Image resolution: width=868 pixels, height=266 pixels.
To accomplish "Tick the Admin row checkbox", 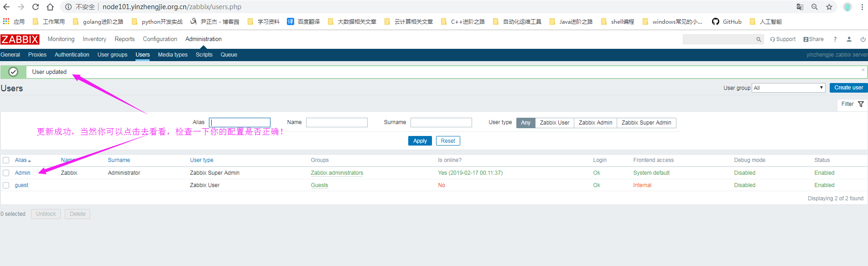I will (x=6, y=173).
